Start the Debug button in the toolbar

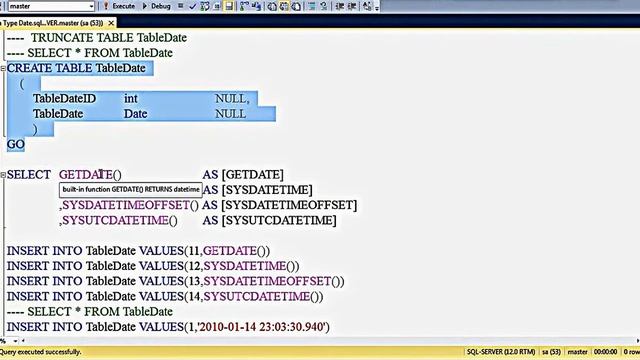pos(157,6)
